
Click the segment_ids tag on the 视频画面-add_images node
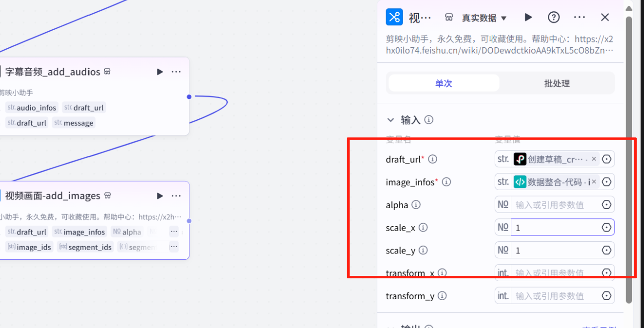pyautogui.click(x=85, y=247)
